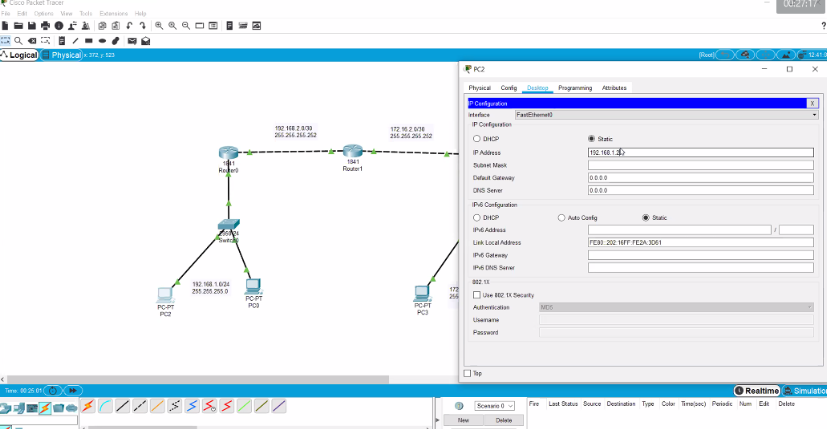Select the IPv6 Auto Config radio button
827x429 pixels.
pos(560,217)
